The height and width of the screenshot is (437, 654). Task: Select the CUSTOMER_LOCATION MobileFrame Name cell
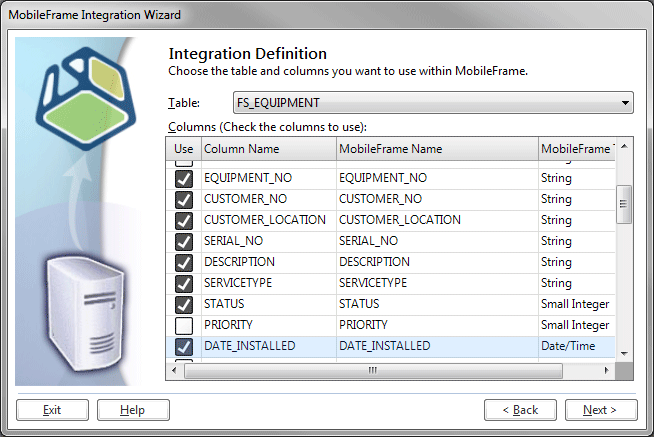tap(437, 220)
